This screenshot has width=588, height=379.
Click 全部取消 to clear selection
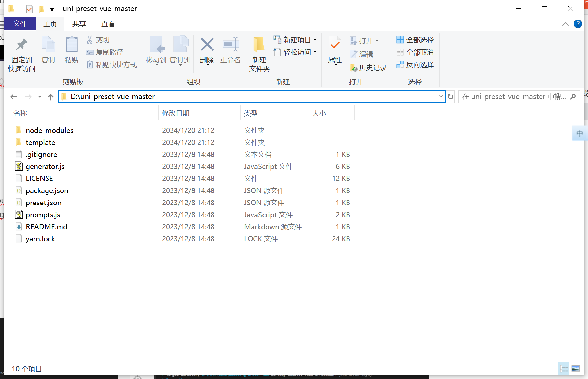[416, 52]
